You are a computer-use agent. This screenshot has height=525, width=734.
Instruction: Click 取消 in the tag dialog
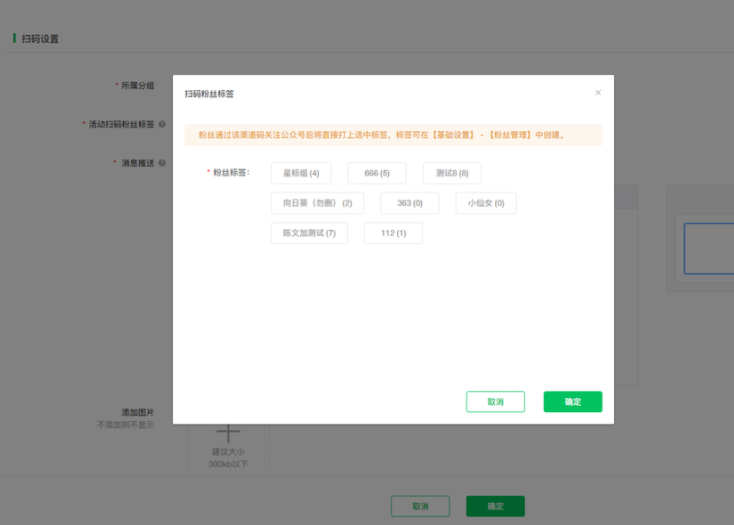495,401
